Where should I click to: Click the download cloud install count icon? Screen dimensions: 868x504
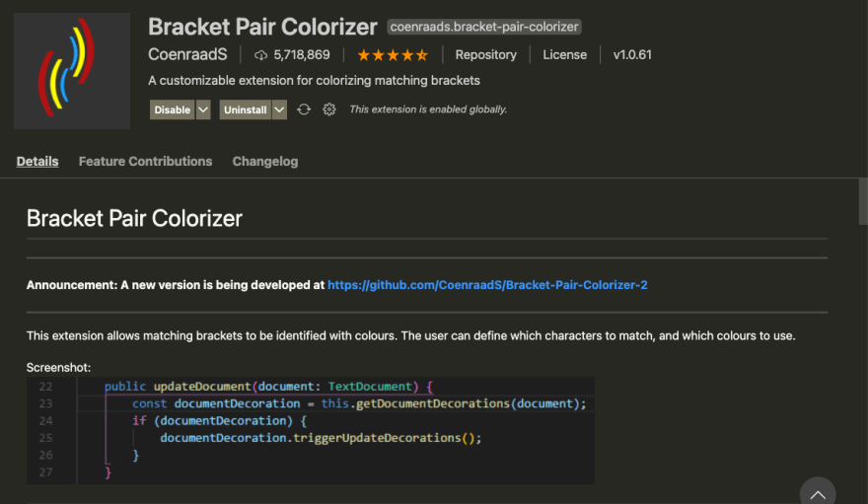[x=260, y=55]
